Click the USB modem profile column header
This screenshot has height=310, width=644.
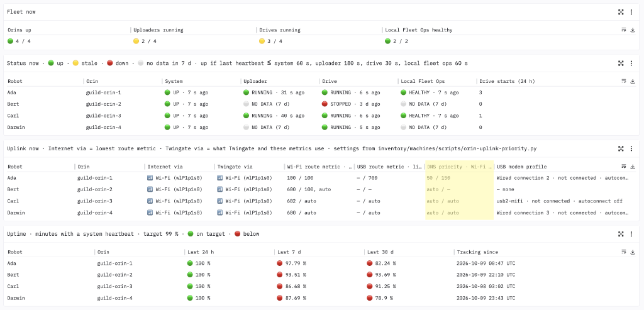pos(521,167)
